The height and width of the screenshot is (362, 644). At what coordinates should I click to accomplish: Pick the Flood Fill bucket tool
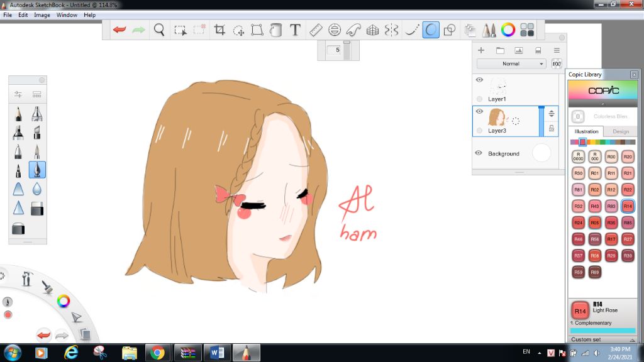pos(276,30)
